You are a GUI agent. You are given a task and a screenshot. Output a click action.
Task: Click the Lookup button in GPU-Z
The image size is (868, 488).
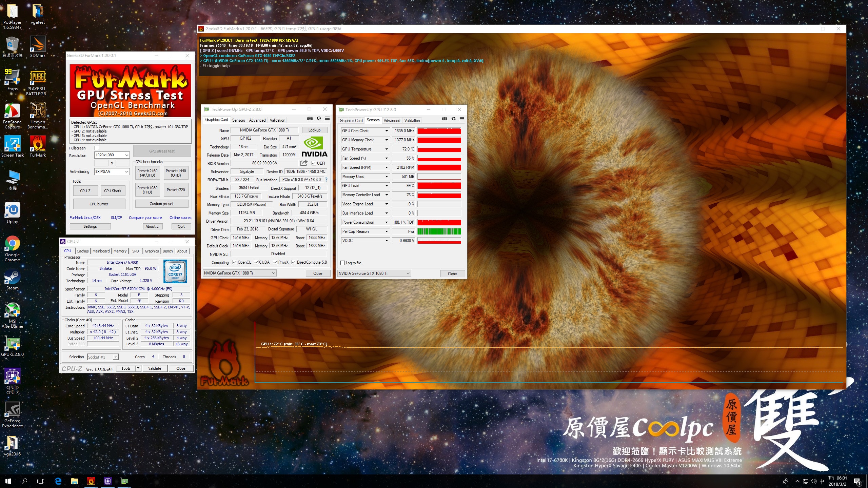pyautogui.click(x=314, y=130)
